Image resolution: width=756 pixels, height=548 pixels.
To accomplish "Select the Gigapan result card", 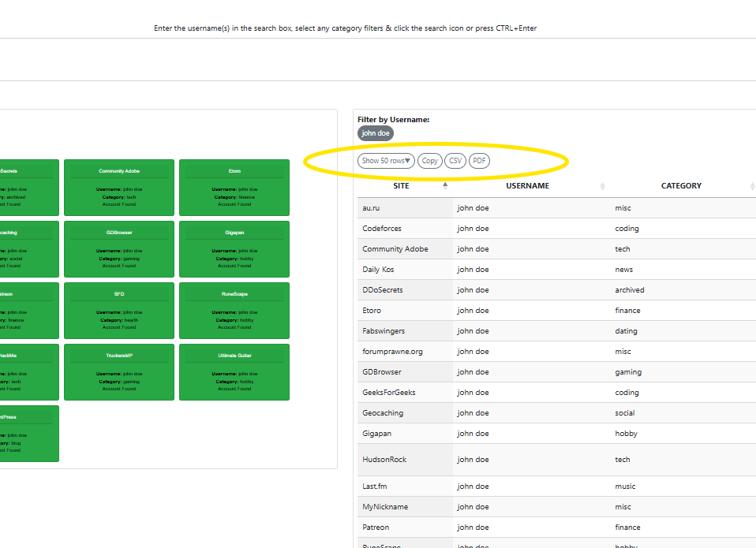I will [234, 249].
